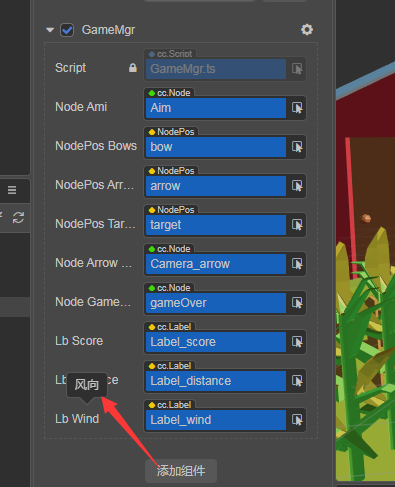Open the hamburger menu in left panel
Screen dimensions: 395x487
click(x=12, y=190)
